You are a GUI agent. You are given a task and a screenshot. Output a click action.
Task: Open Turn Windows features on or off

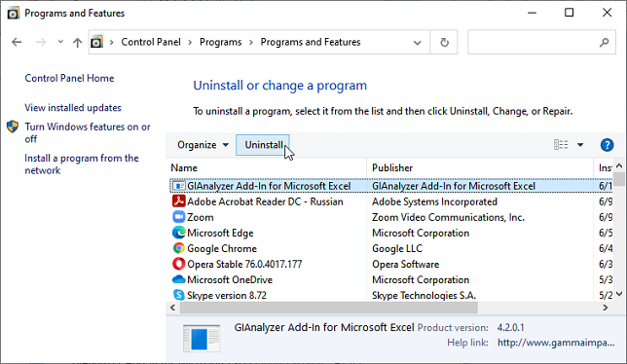(x=88, y=132)
